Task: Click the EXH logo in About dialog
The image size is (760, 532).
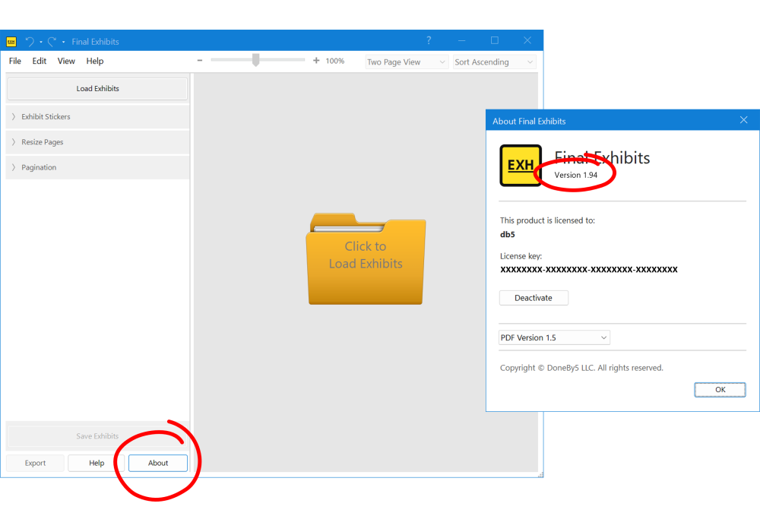Action: [x=520, y=165]
